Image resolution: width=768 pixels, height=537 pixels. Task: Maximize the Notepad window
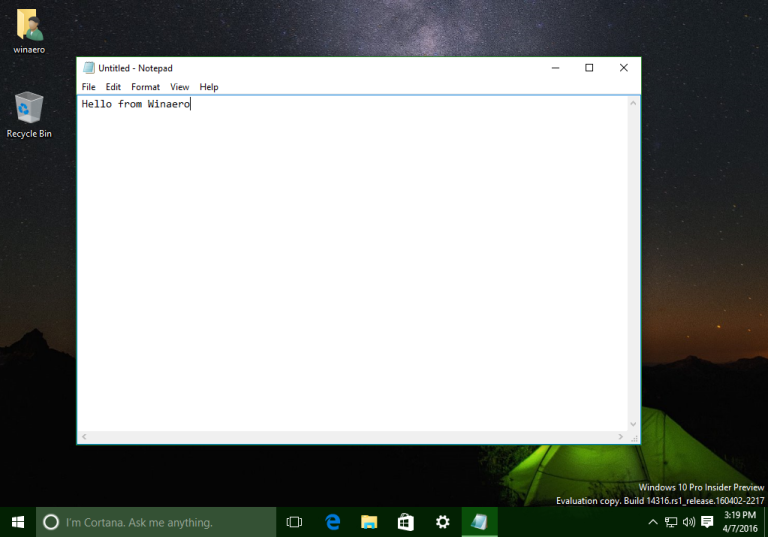pos(589,68)
